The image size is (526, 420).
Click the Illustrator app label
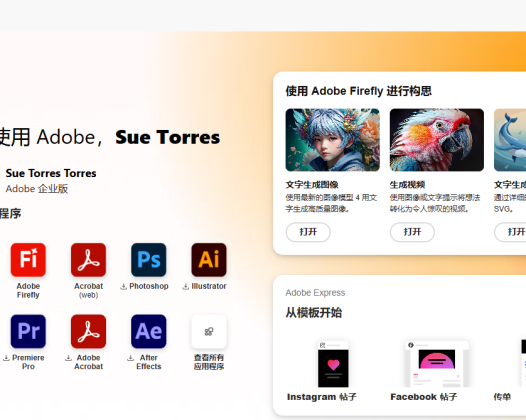(x=209, y=286)
